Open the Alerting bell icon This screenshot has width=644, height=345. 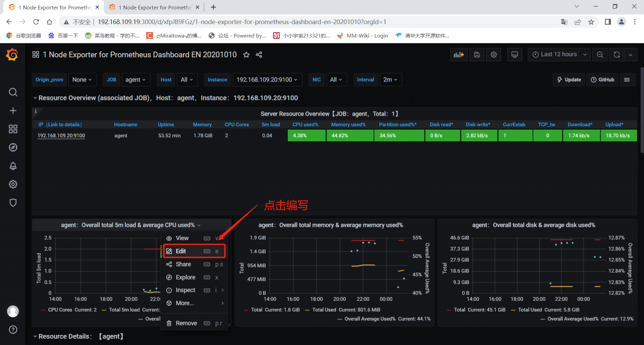click(x=13, y=166)
